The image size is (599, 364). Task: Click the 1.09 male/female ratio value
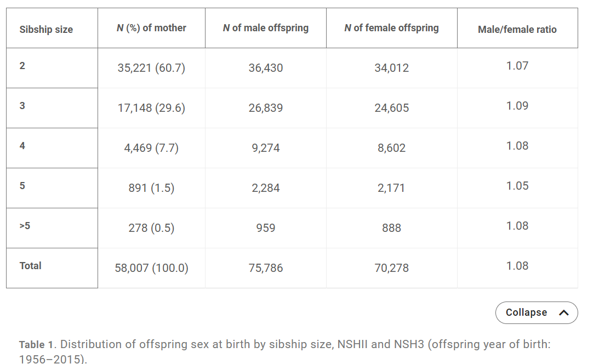click(x=517, y=106)
